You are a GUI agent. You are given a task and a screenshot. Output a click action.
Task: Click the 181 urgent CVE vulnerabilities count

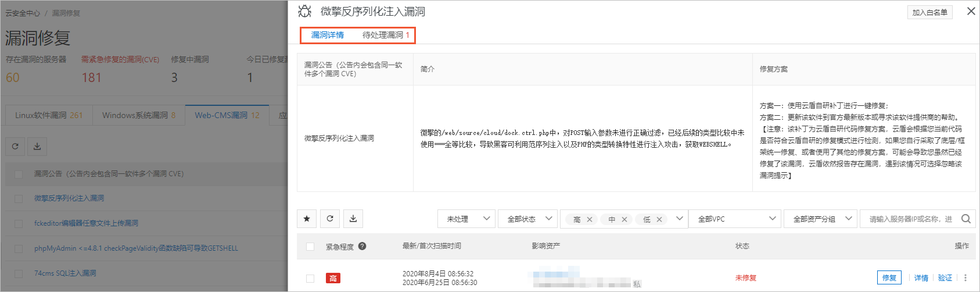(91, 77)
